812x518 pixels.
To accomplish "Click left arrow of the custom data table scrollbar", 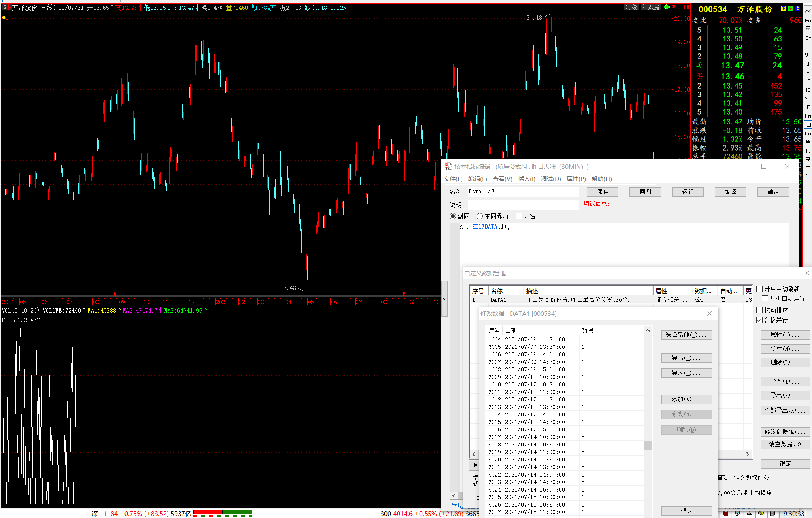I will pyautogui.click(x=474, y=454).
